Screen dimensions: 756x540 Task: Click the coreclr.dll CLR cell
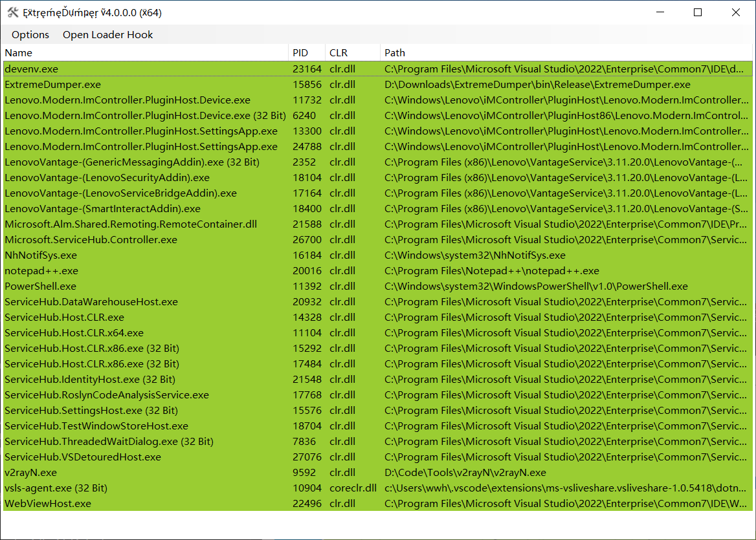(353, 488)
